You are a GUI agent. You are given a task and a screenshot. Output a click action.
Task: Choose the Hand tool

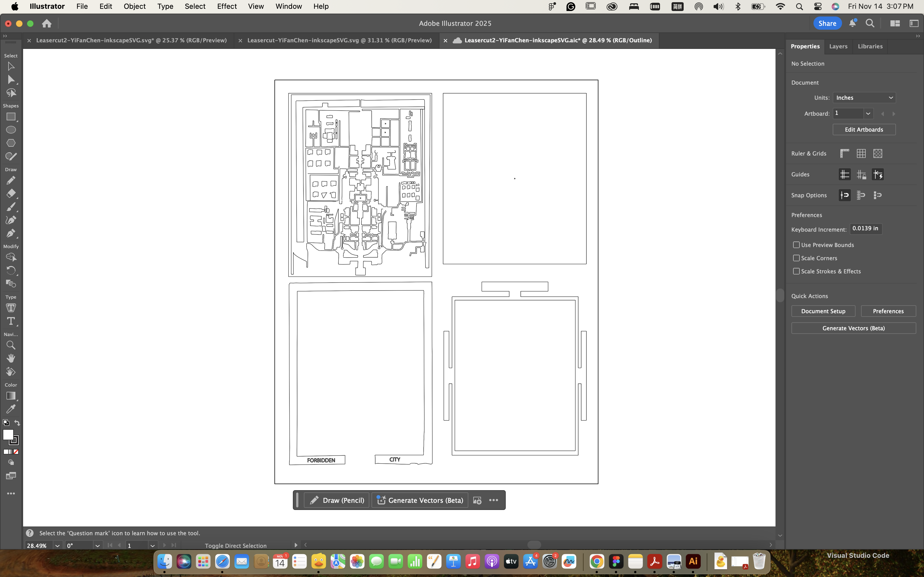(11, 358)
